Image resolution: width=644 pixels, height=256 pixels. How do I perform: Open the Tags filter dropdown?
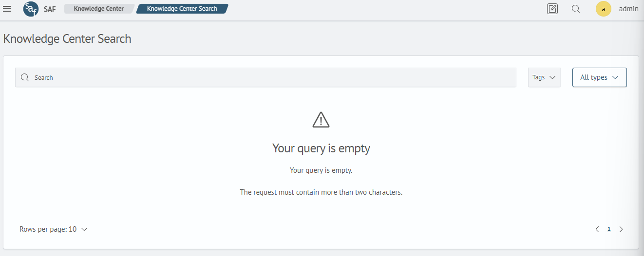[x=544, y=77]
